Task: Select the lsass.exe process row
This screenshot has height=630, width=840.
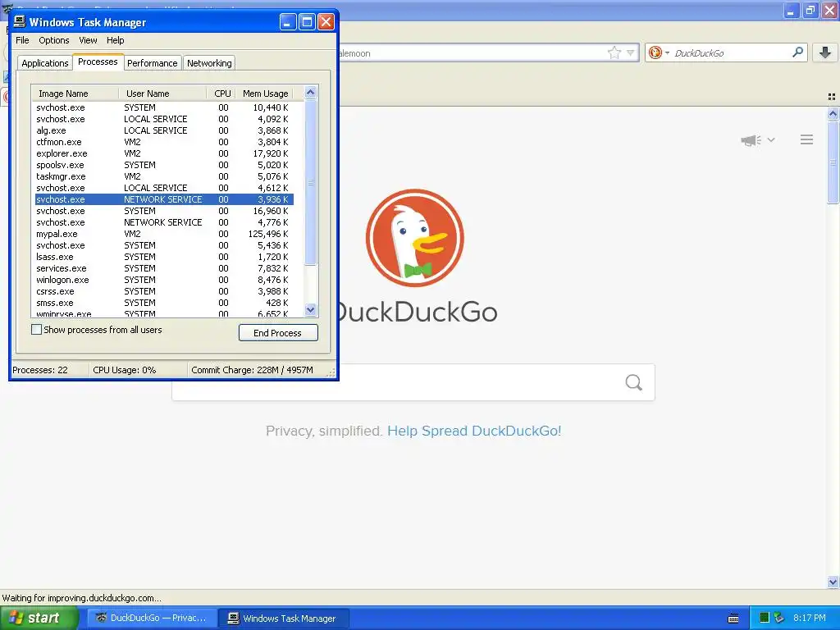Action: coord(164,257)
